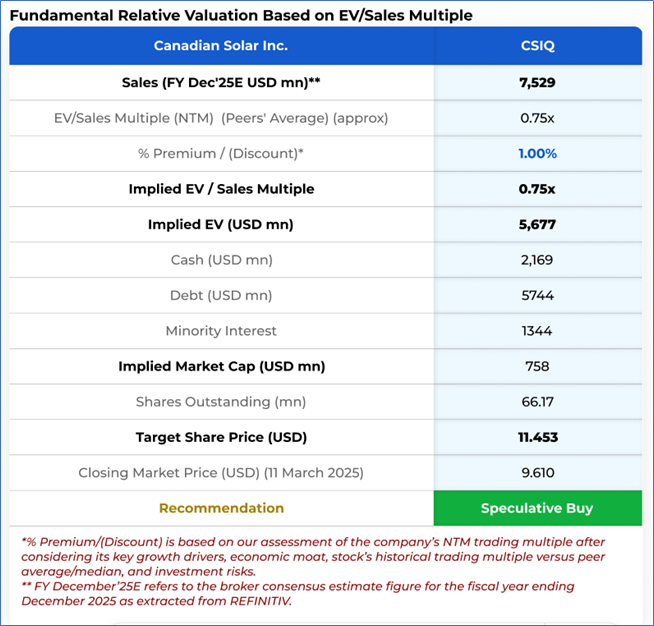Select the Shares Outstanding value 66.17
Screen dimensions: 654x626
(537, 402)
